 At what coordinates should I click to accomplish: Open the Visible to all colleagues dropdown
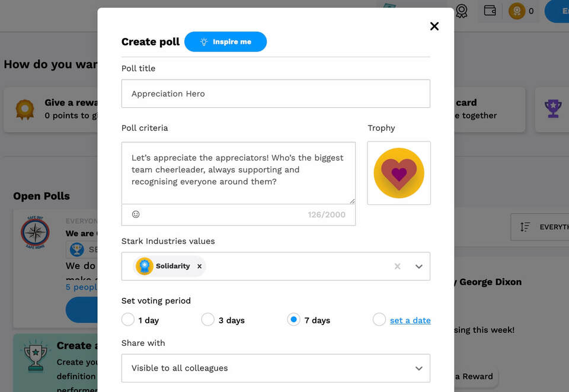[x=276, y=368]
